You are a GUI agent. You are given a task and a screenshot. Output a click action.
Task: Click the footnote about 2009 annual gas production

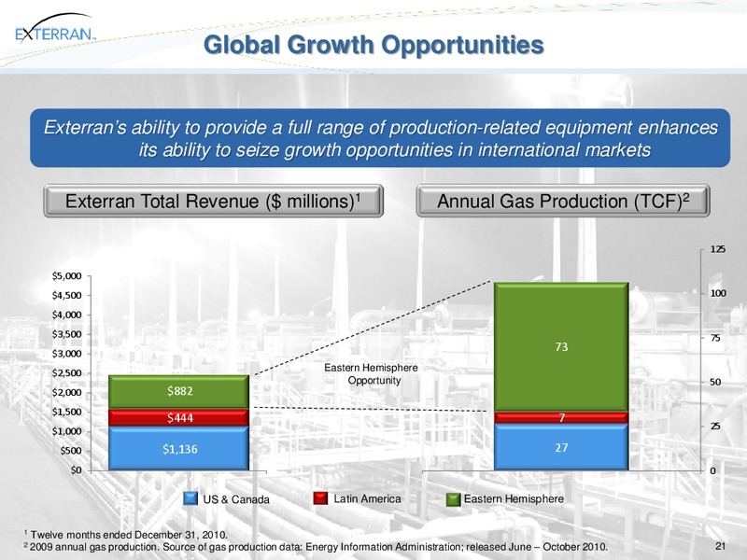coord(316,547)
